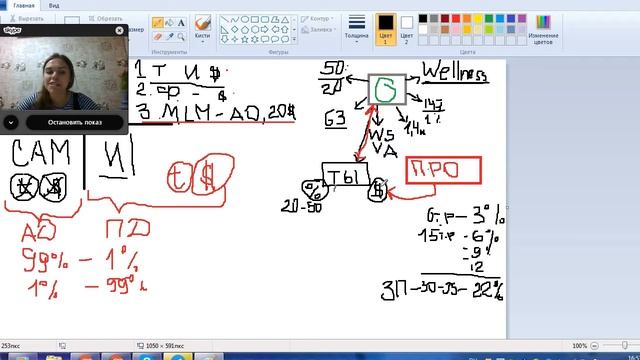Screen dimensions: 640x360
Task: Select the oval callout shape
Action: point(275,40)
